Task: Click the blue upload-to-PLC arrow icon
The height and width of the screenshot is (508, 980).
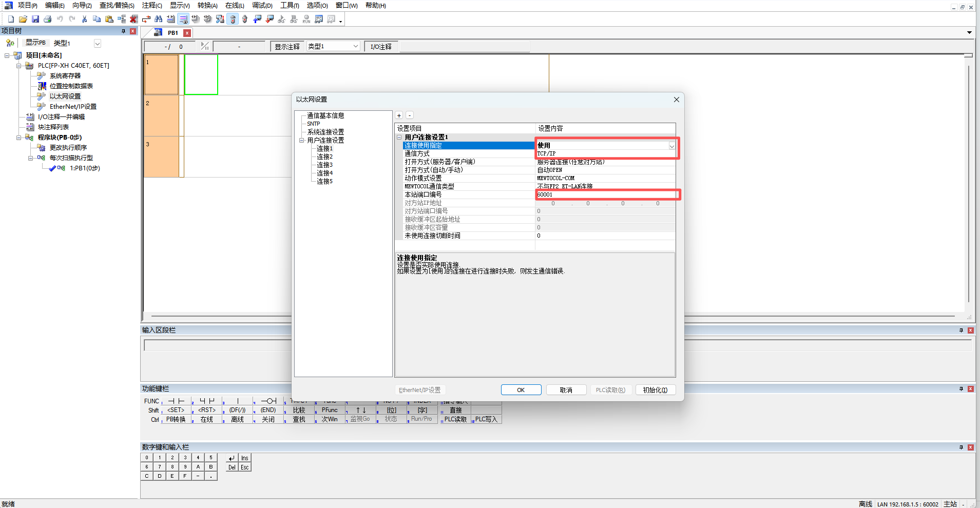Action: pos(257,19)
